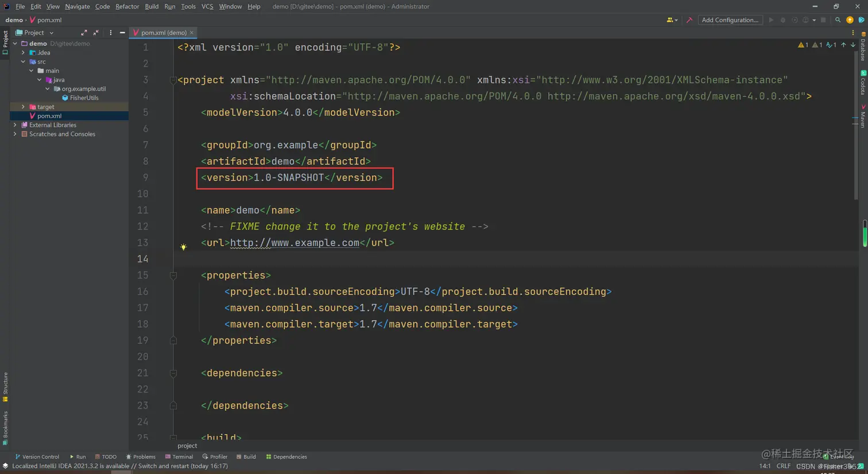Open the Profiler tool window
Image resolution: width=868 pixels, height=474 pixels.
(x=215, y=457)
